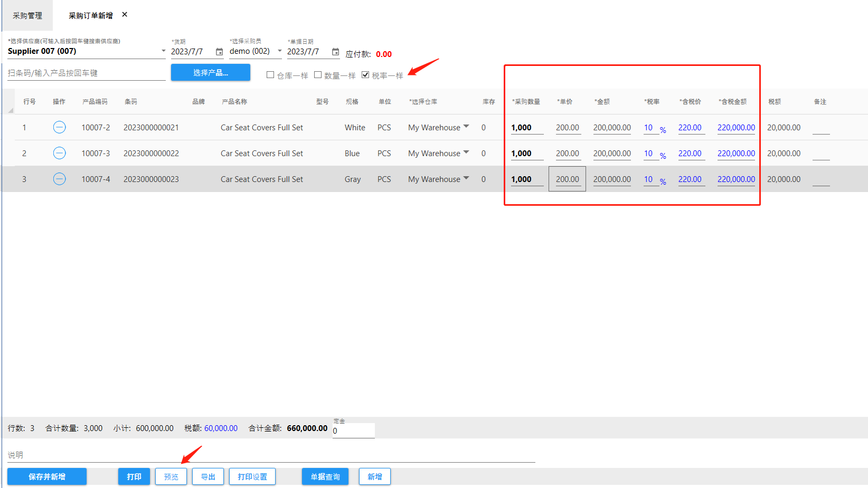The width and height of the screenshot is (868, 488).
Task: Switch to the 采购管理 tab
Action: pos(27,16)
